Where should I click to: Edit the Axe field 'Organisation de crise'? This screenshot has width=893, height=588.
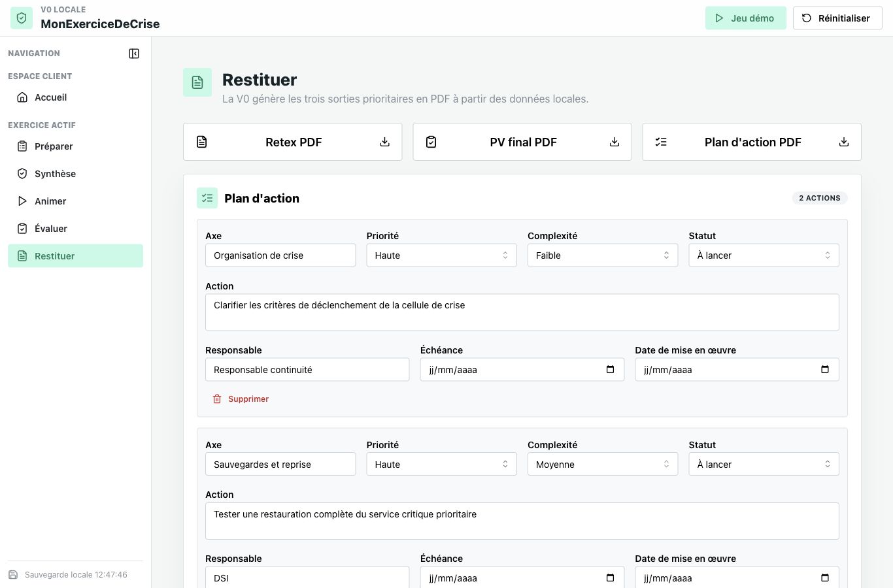click(280, 255)
